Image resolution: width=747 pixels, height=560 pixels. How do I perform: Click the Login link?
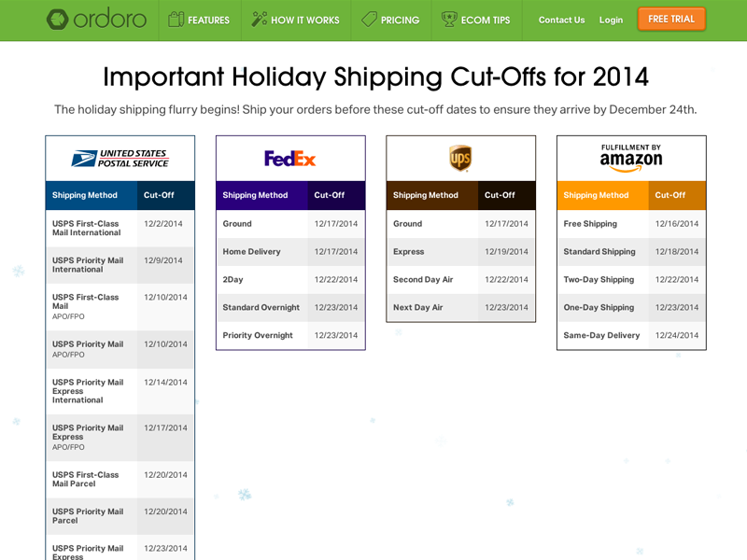point(611,20)
